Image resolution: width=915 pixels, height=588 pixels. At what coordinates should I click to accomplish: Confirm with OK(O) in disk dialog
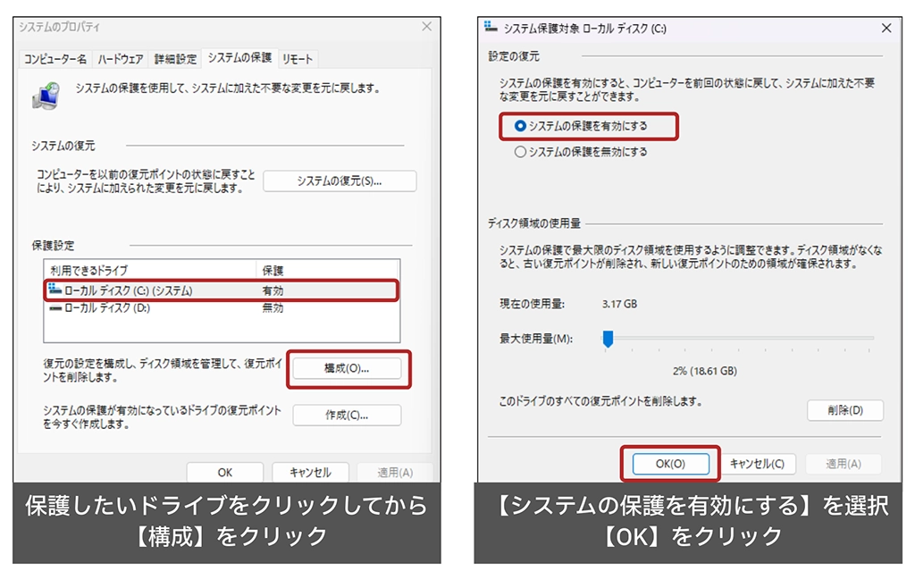click(x=670, y=464)
